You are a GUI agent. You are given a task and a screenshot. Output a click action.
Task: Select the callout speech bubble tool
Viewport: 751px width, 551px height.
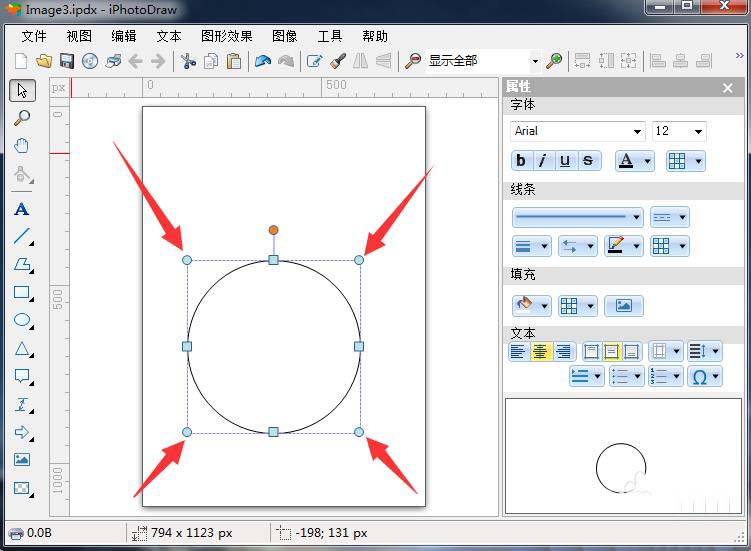(23, 376)
